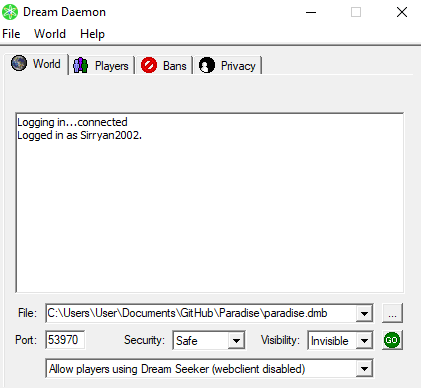421x388 pixels.
Task: Click the Safe security combo box
Action: pyautogui.click(x=209, y=340)
